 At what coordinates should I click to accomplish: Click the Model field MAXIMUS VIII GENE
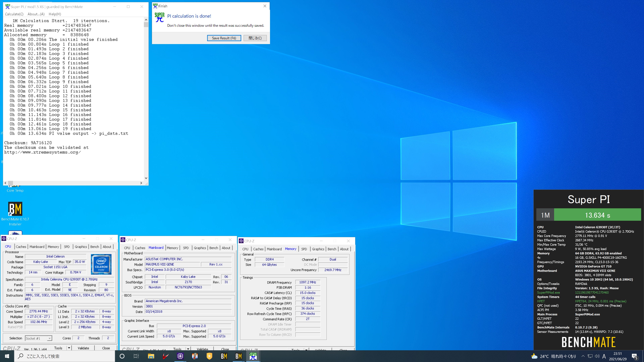pyautogui.click(x=173, y=264)
